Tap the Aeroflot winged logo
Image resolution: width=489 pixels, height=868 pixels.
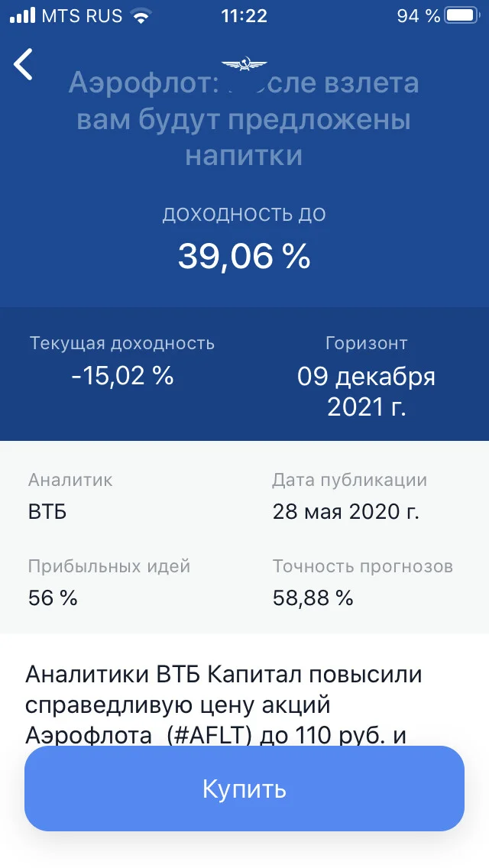(244, 63)
